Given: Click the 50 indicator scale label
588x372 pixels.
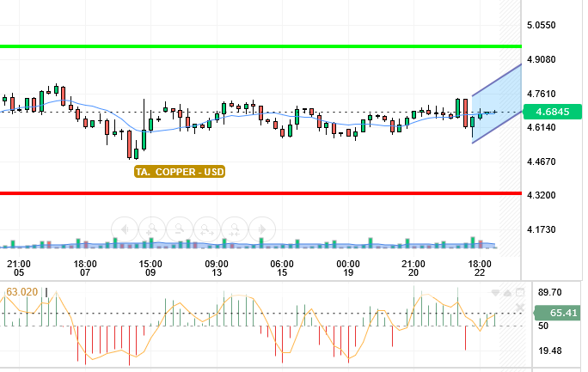Looking at the screenshot, I should pos(543,326).
